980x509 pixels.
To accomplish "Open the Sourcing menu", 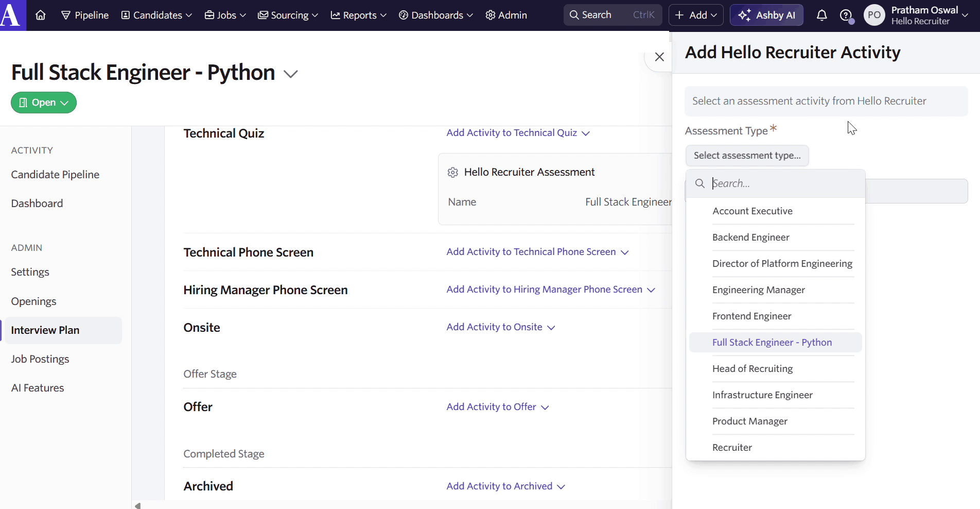I will (x=288, y=15).
